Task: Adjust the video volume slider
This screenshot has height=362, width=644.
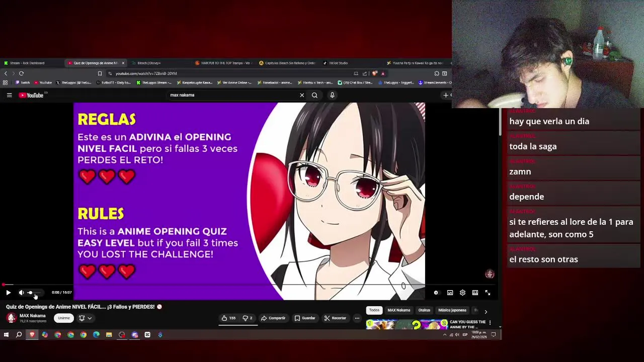Action: tap(35, 293)
